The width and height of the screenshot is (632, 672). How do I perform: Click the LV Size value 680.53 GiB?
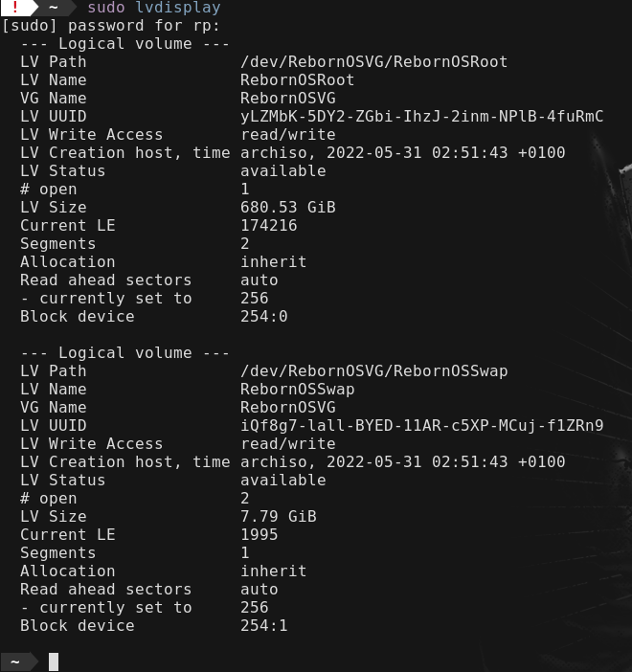[287, 208]
